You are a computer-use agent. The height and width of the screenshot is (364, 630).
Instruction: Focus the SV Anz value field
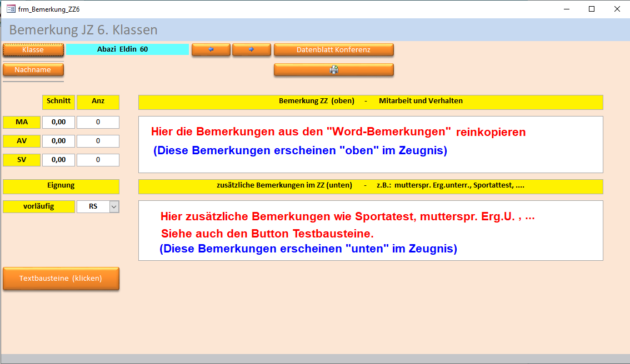coord(98,160)
